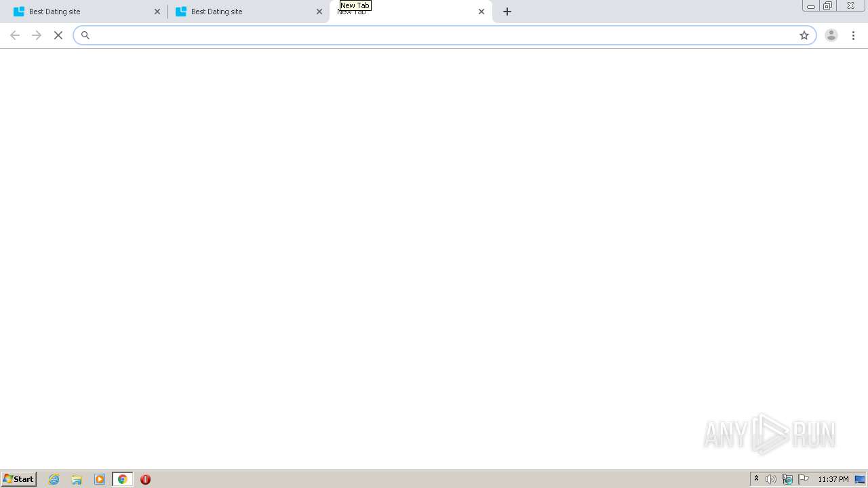
Task: Open the Opera taskbar icon
Action: (x=145, y=479)
